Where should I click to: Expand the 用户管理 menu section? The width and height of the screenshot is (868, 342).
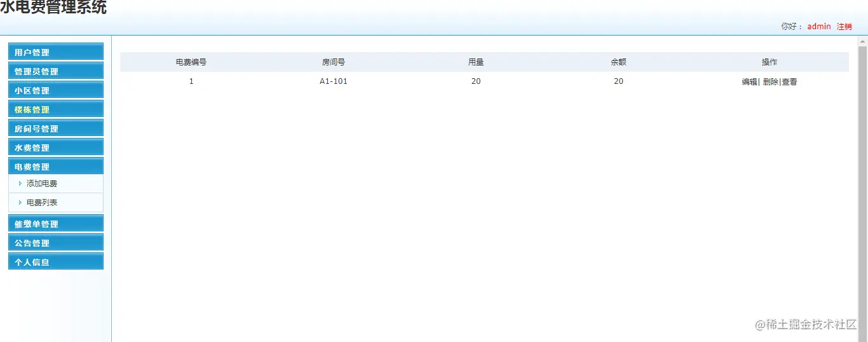(56, 52)
